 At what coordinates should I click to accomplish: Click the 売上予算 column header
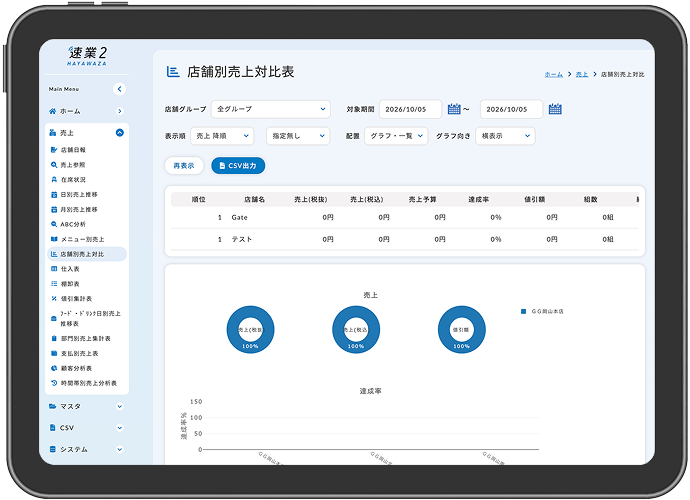pyautogui.click(x=422, y=199)
